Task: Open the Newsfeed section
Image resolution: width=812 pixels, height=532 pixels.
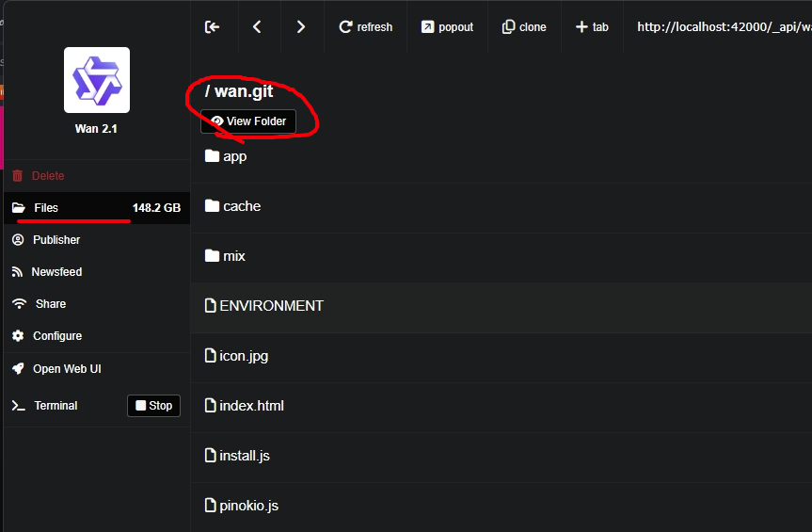Action: (56, 272)
